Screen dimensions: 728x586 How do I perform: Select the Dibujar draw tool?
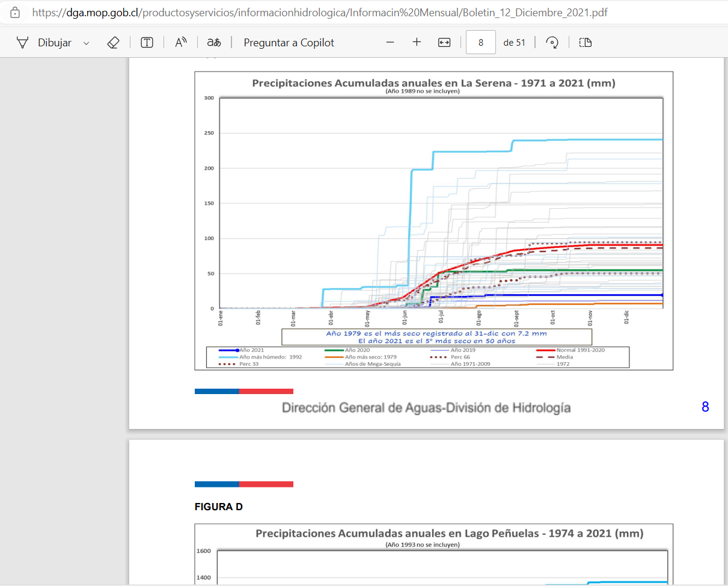[44, 42]
